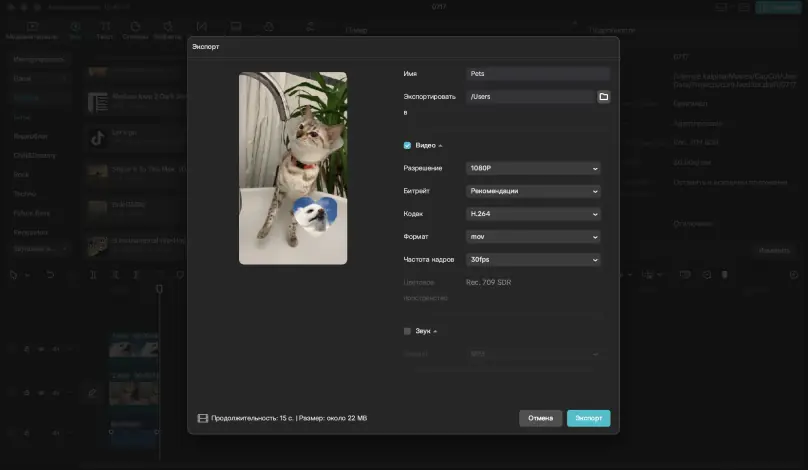The width and height of the screenshot is (808, 470).
Task: Lock the bottom audio track
Action: click(x=26, y=433)
